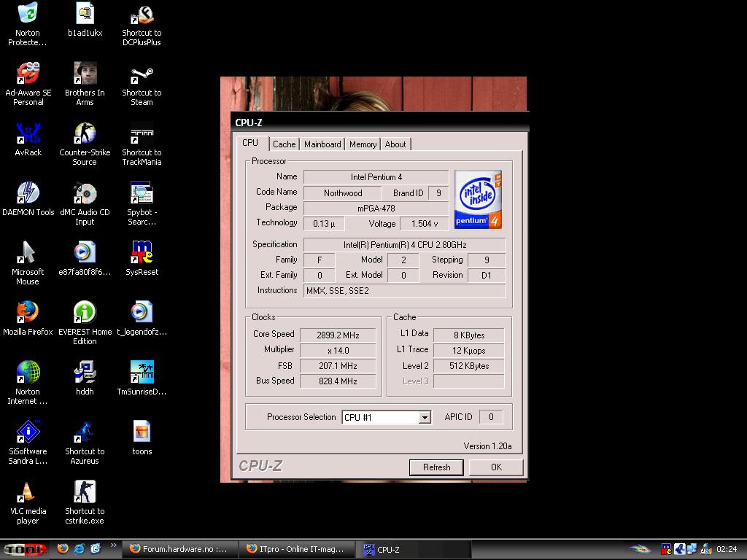Click the Code Name Northwood field
747x560 pixels.
(x=343, y=192)
